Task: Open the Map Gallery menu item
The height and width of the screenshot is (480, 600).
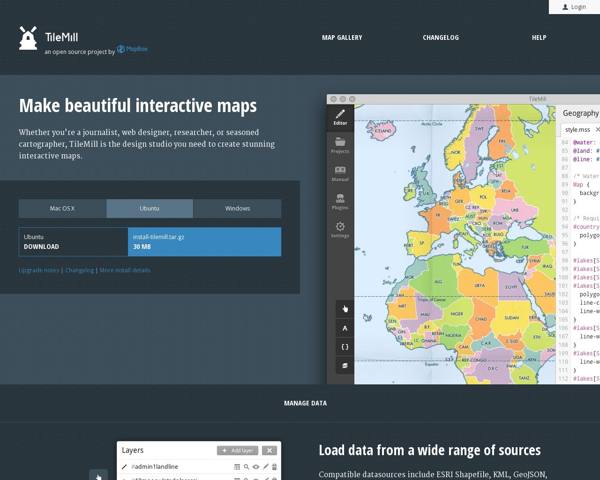Action: coord(342,38)
